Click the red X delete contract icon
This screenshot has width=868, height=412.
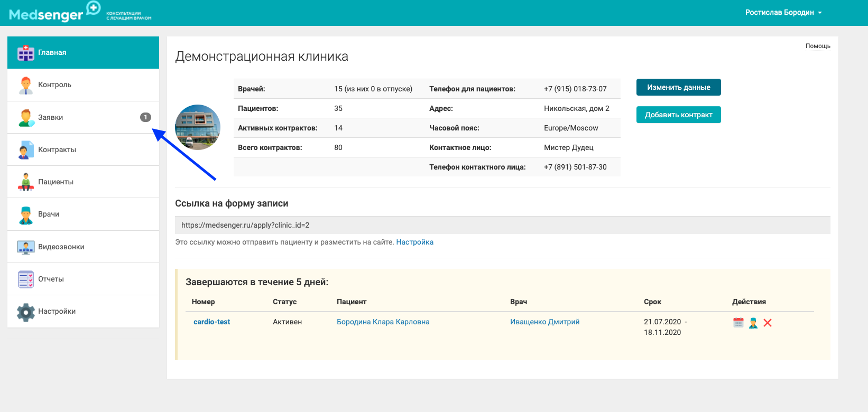(x=768, y=323)
